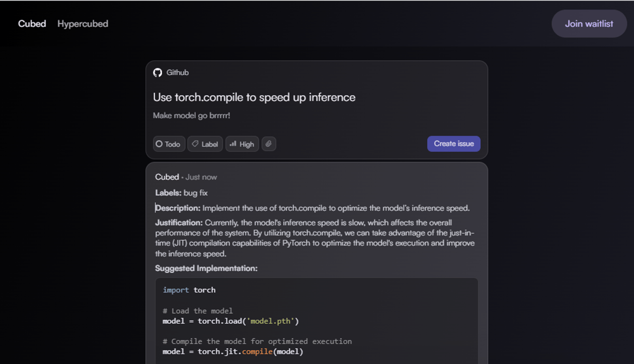Click the Github integration label
The width and height of the screenshot is (634, 364).
[x=177, y=73]
